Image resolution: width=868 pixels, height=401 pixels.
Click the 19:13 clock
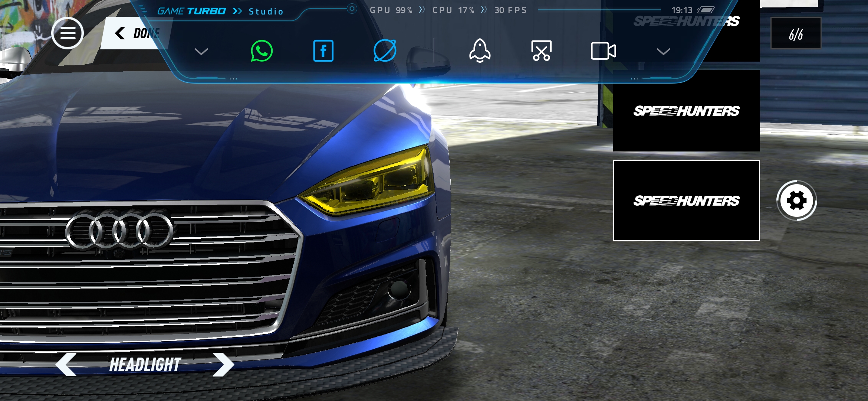pos(682,10)
